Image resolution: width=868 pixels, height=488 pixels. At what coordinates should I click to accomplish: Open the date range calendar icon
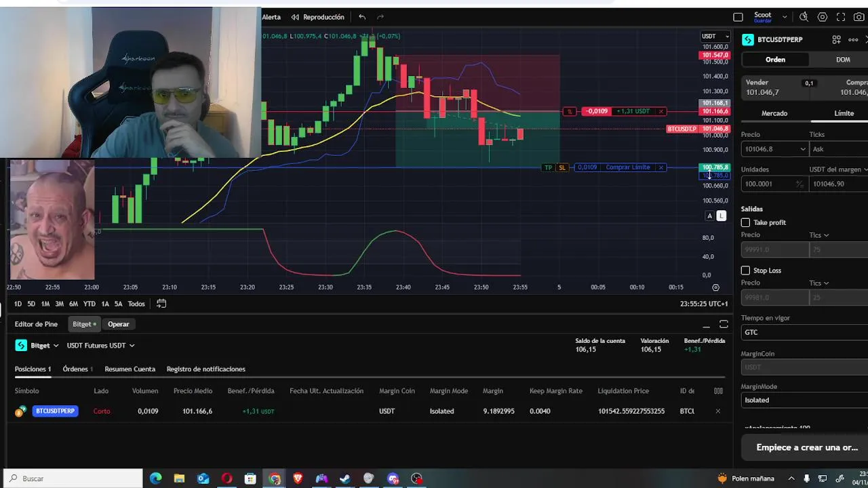[161, 304]
